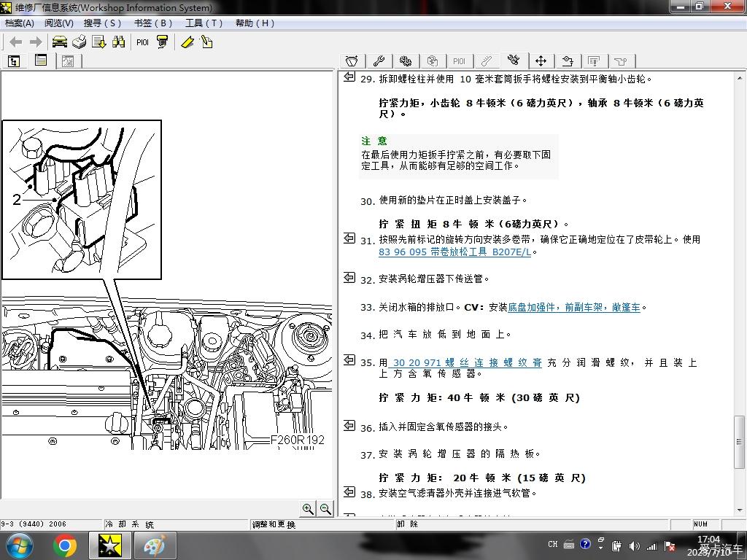
Task: Open link 底盘加强件, 前副车架, 敞篷车
Action: pos(573,307)
